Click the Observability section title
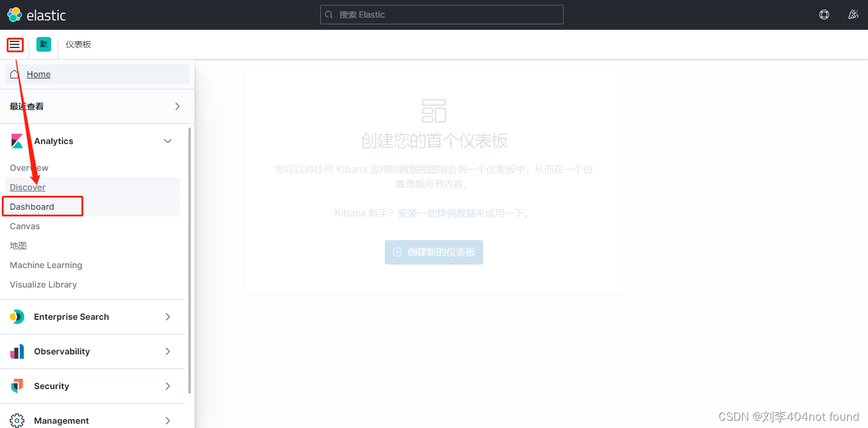Screen dimensions: 868x428 (x=62, y=351)
